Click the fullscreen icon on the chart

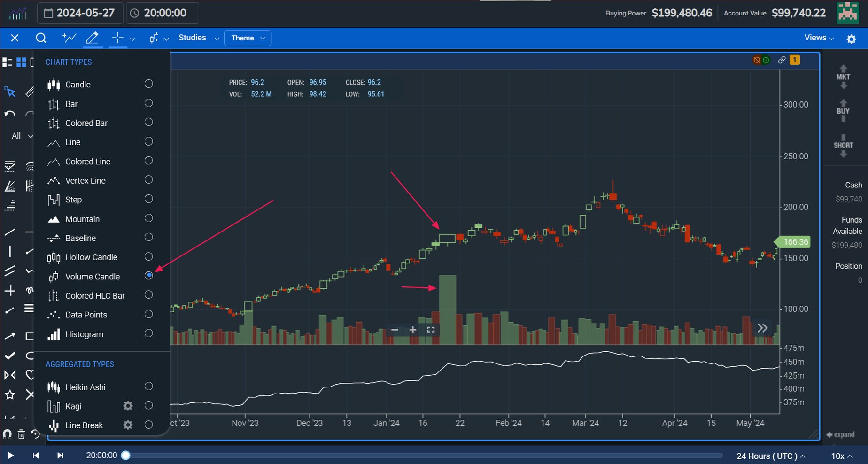pyautogui.click(x=431, y=329)
